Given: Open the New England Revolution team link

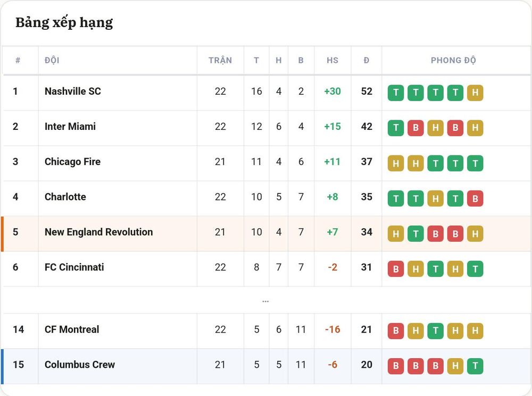Looking at the screenshot, I should [x=99, y=232].
